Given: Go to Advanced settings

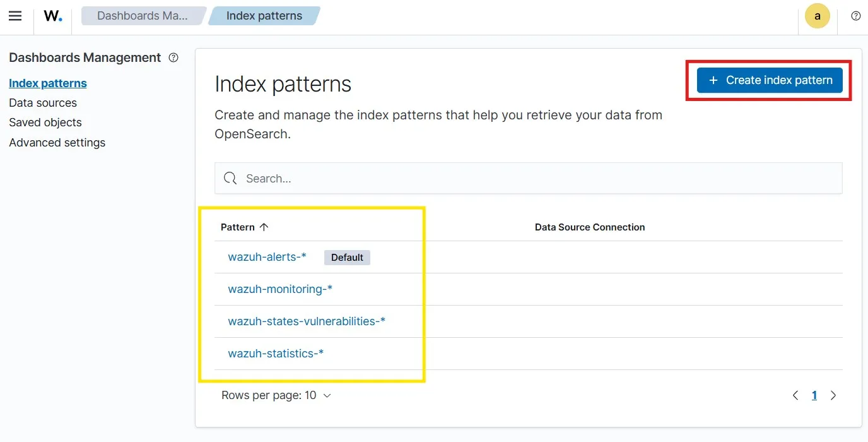Looking at the screenshot, I should point(57,143).
